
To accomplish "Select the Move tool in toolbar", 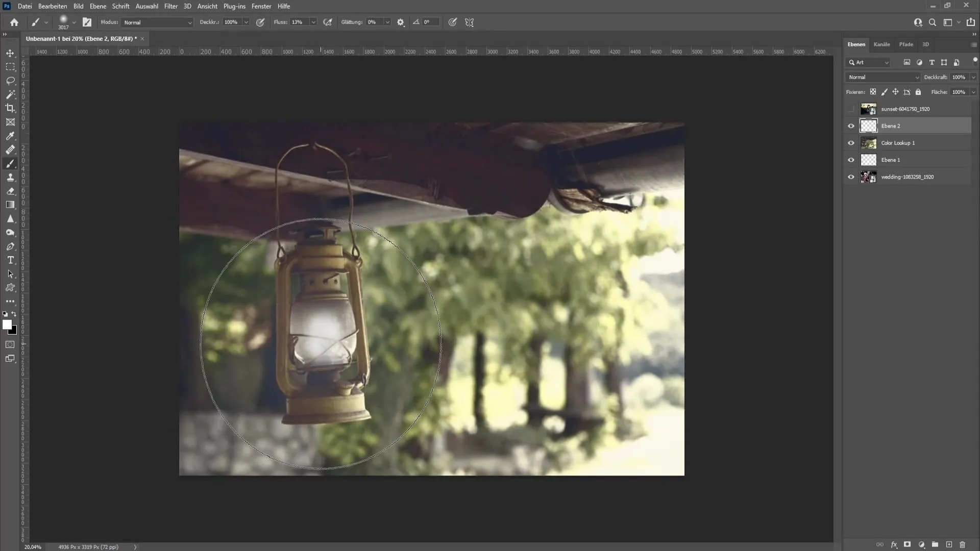I will tap(10, 53).
